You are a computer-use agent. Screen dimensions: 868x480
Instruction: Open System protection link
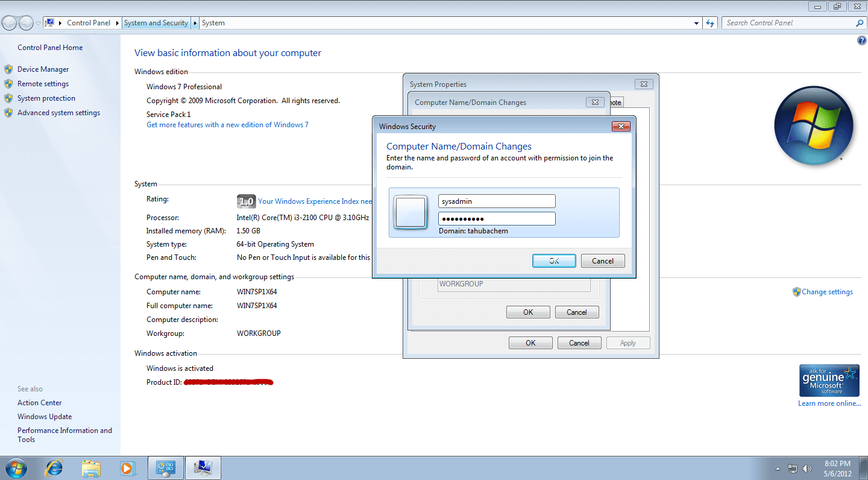[x=46, y=98]
